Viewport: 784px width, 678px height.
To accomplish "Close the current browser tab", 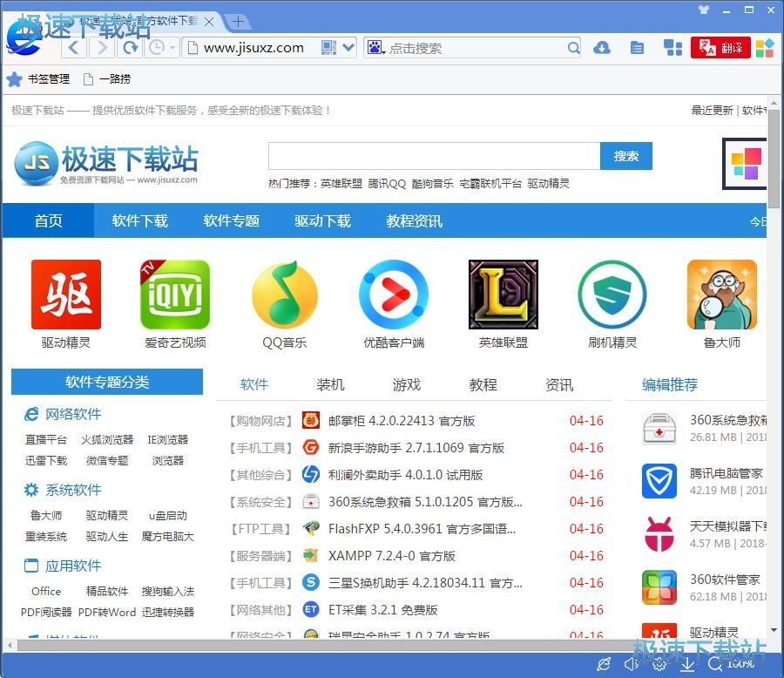I will coord(209,22).
